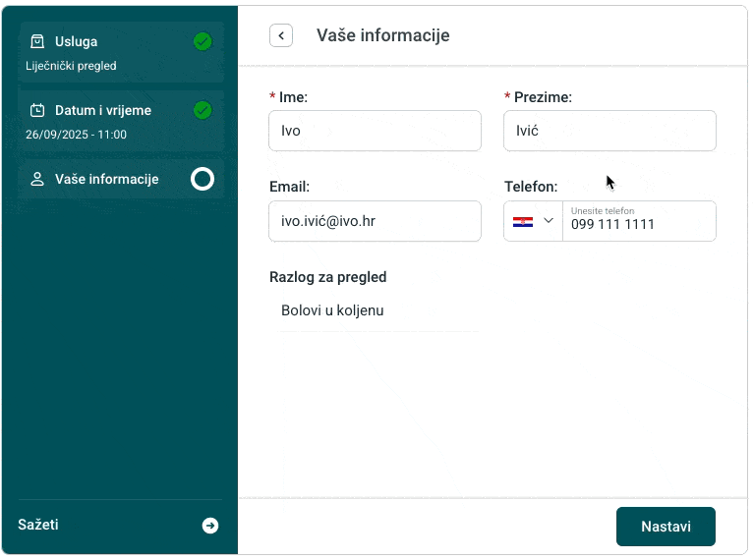Screen dimensions: 753x560
Task: Click the white circle step indicator
Action: 202,179
